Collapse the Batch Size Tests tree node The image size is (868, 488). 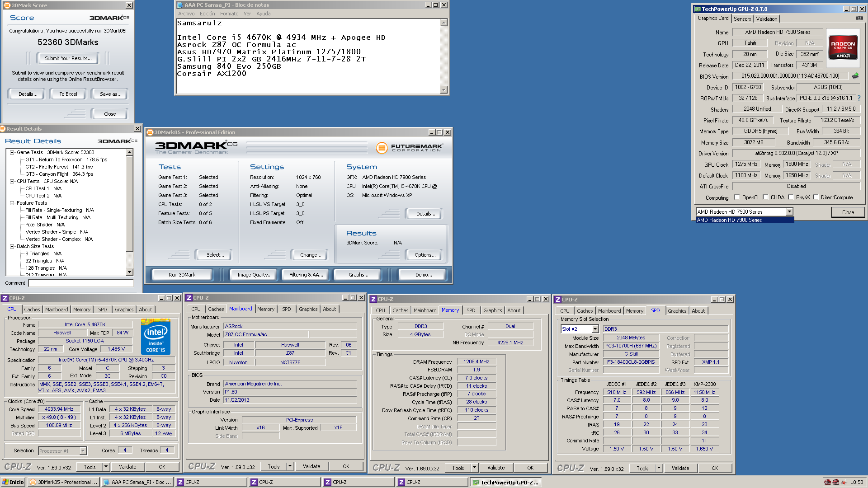12,246
